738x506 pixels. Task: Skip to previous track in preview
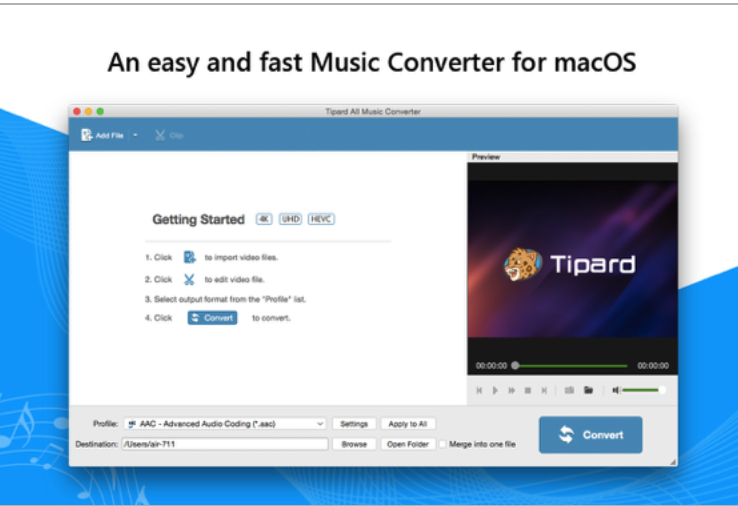(479, 390)
